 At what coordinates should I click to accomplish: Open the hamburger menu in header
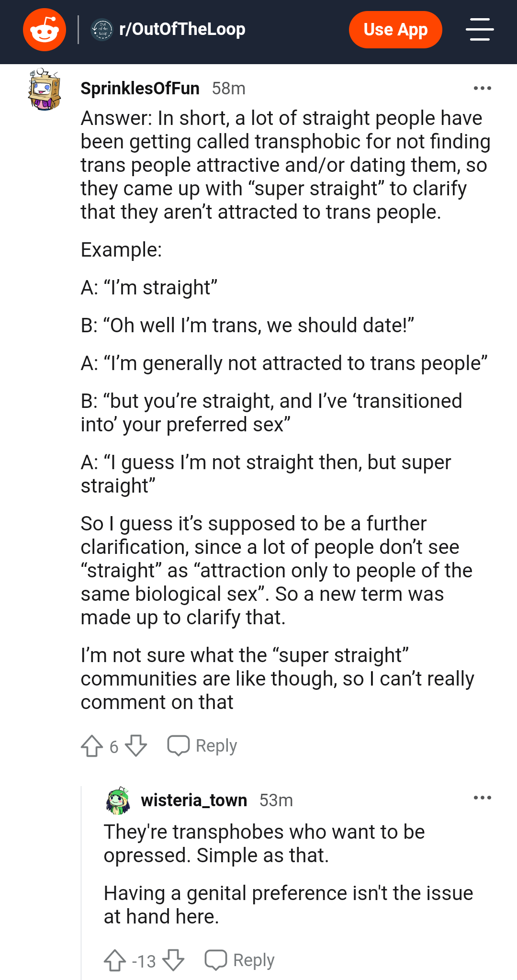pyautogui.click(x=480, y=30)
